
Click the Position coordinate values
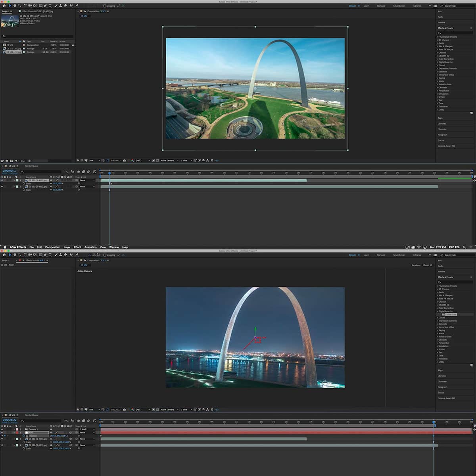pyautogui.click(x=59, y=436)
